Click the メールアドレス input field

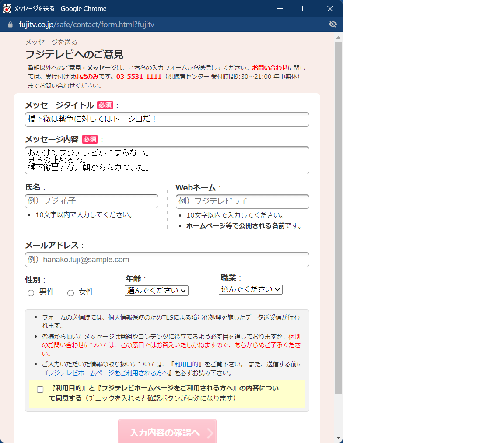pyautogui.click(x=167, y=260)
